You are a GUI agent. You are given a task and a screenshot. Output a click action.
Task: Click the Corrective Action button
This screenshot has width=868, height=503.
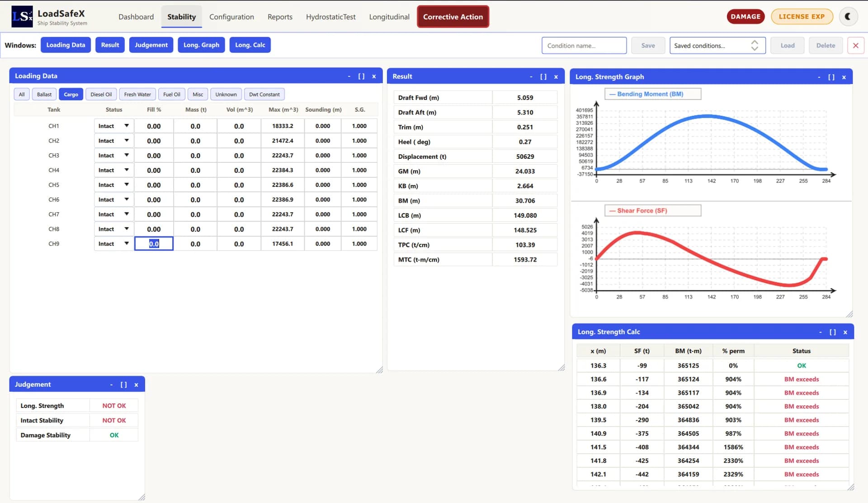tap(453, 17)
